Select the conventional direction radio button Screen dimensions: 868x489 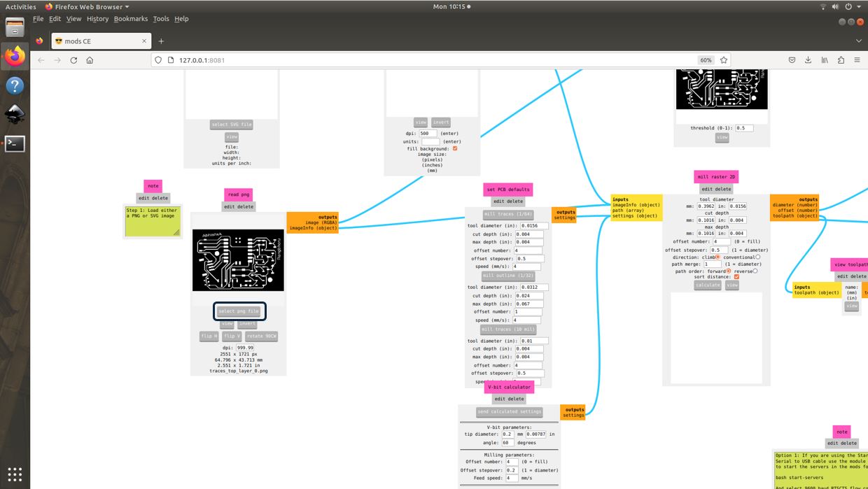(758, 257)
